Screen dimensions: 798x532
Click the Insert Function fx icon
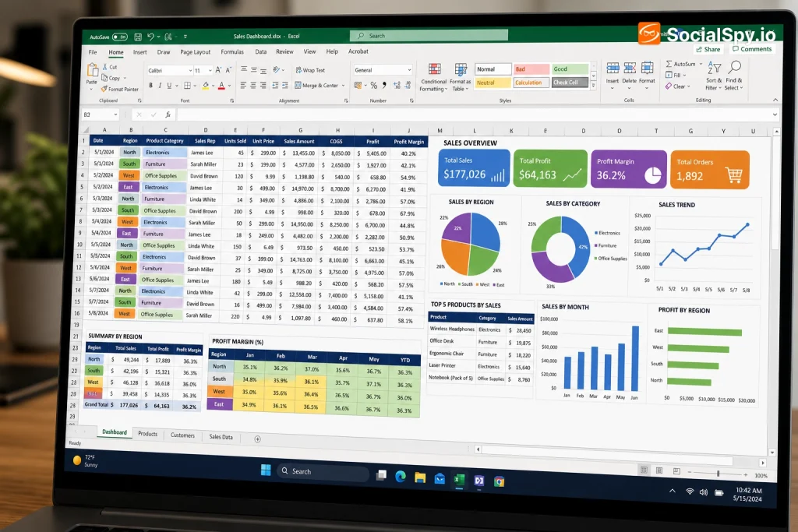(168, 115)
